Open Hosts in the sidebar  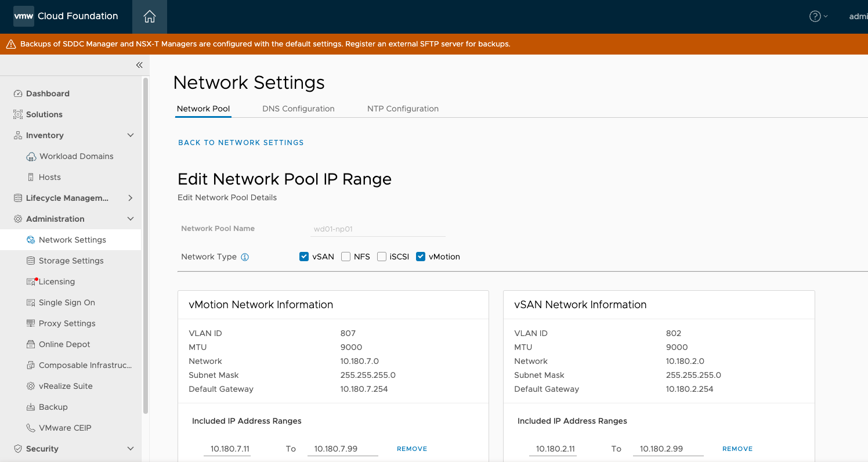click(50, 177)
